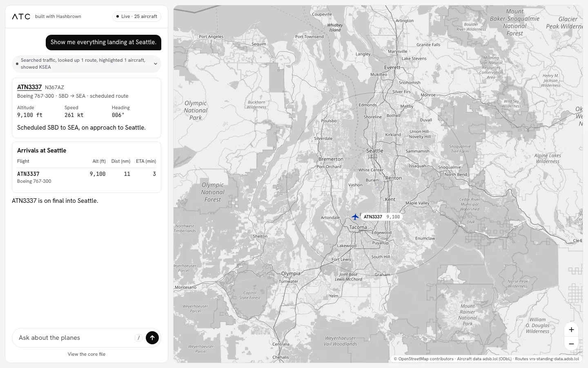Click the vrs-standing-data routes attribution
The image size is (588, 368).
tap(547, 359)
